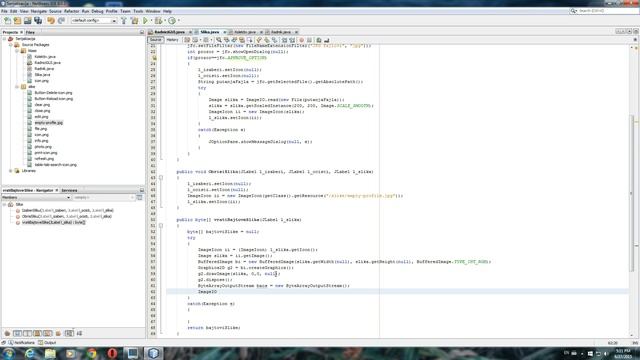The height and width of the screenshot is (360, 640).
Task: Open the Source menu
Action: point(55,11)
